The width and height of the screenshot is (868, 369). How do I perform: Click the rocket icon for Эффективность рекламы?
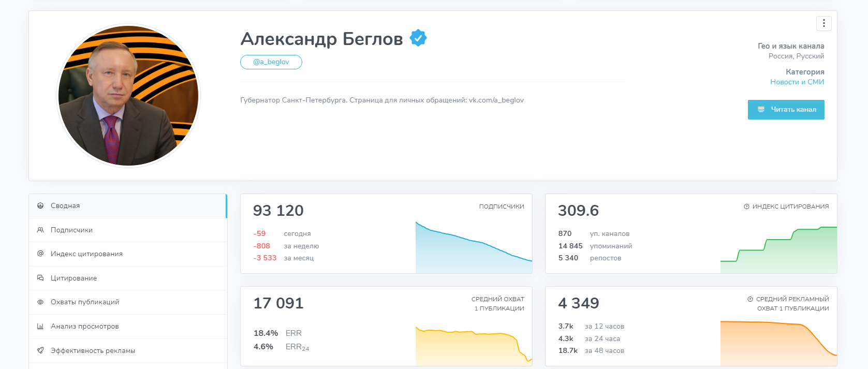(40, 350)
